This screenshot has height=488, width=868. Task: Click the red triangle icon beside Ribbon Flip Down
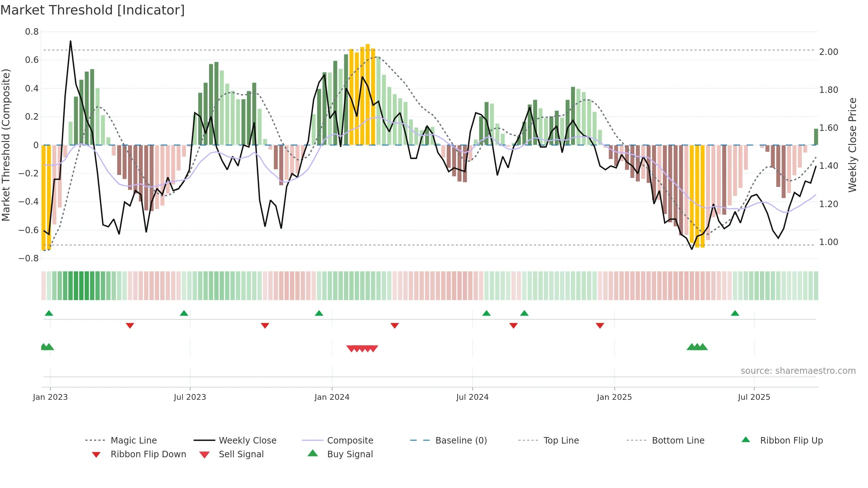coord(96,455)
